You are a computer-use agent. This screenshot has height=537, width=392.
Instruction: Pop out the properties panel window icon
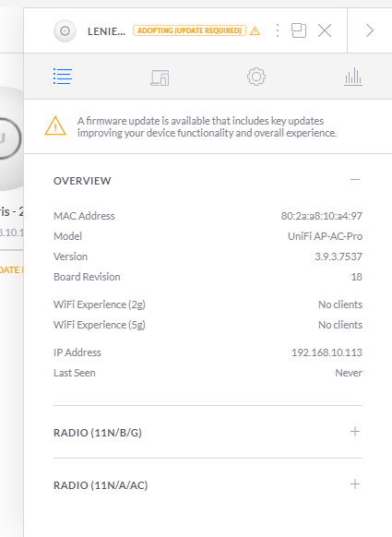(299, 30)
